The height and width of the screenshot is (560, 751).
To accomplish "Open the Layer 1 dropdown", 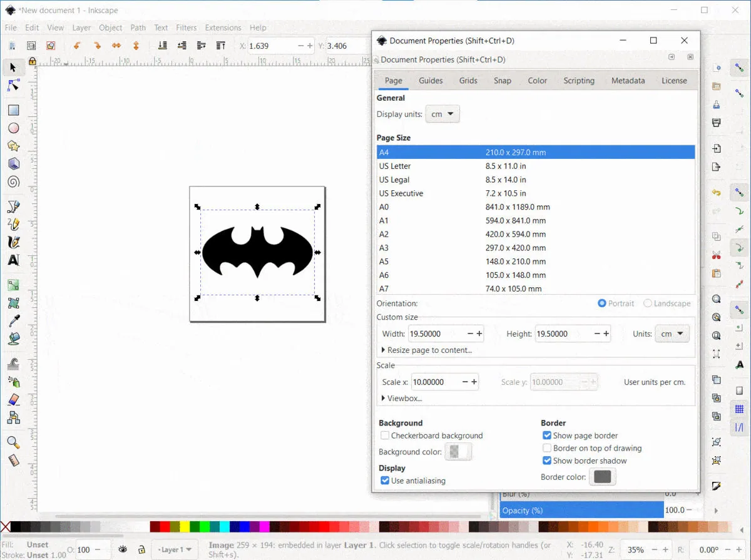I will tap(175, 549).
